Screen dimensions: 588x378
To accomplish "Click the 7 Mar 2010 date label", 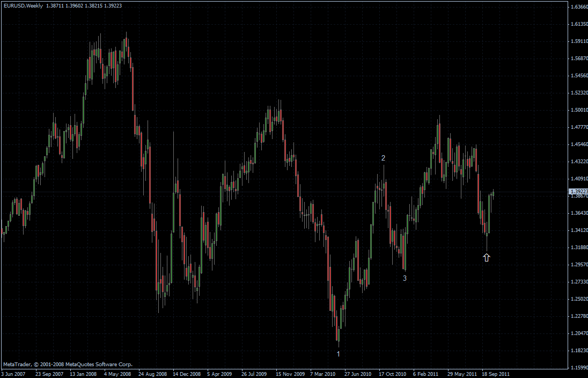I will [x=322, y=374].
